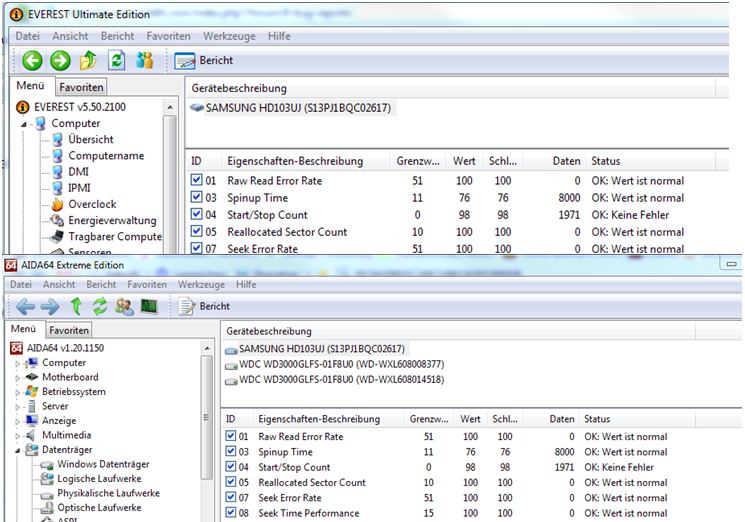Open Datei menu in EVEREST
Screen dimensions: 745x522
point(28,36)
